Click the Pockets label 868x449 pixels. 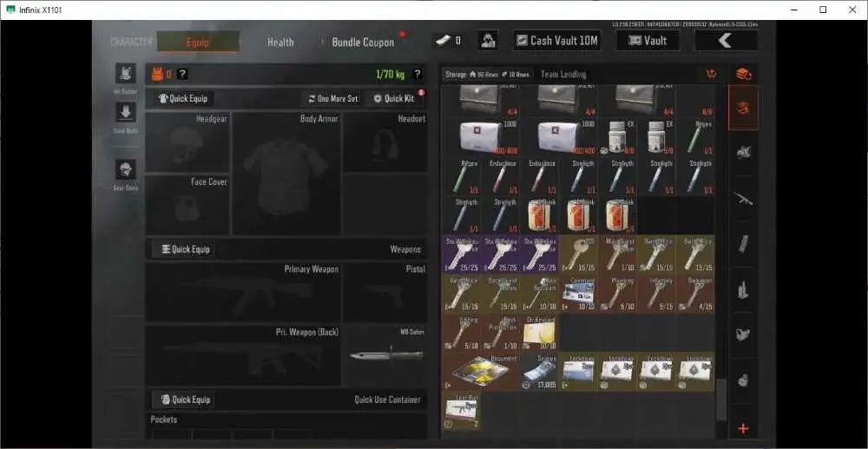coord(164,419)
